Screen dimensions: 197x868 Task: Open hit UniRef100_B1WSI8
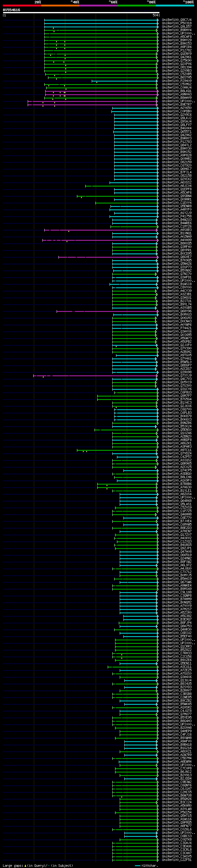[x=176, y=284]
